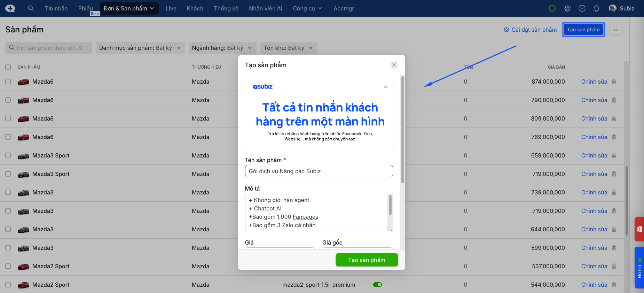The width and height of the screenshot is (644, 293).
Task: Open Cài đặt sản phẩm link
Action: pos(530,30)
